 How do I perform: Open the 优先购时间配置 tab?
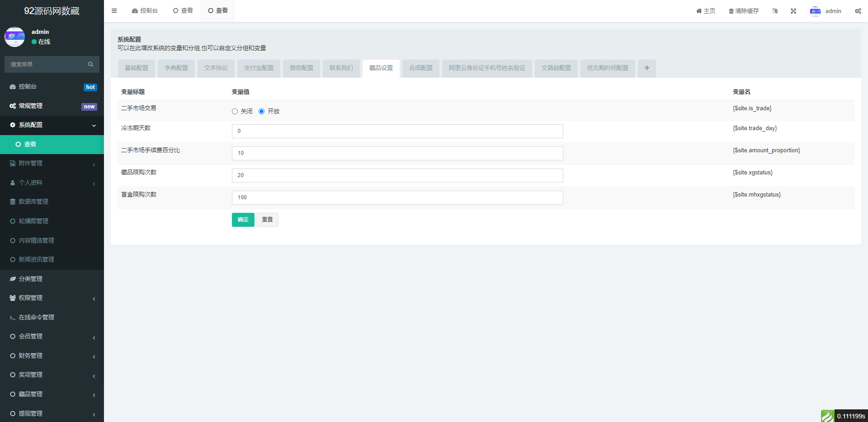pos(608,68)
